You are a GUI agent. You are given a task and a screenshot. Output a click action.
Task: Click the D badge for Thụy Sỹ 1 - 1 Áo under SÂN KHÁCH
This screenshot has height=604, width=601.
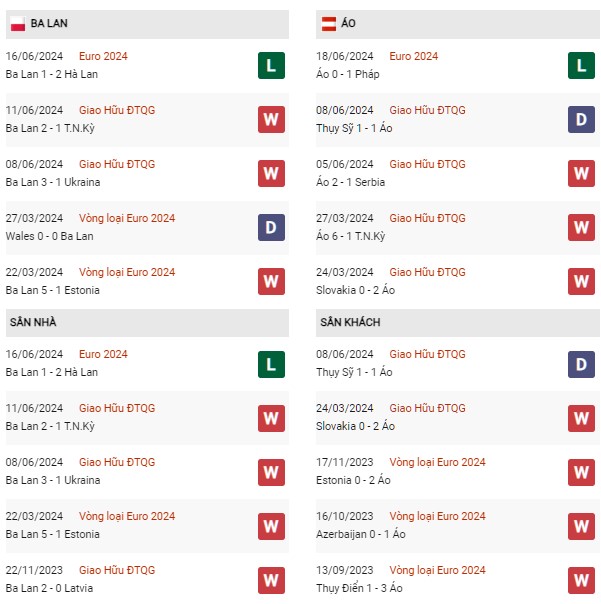point(581,364)
